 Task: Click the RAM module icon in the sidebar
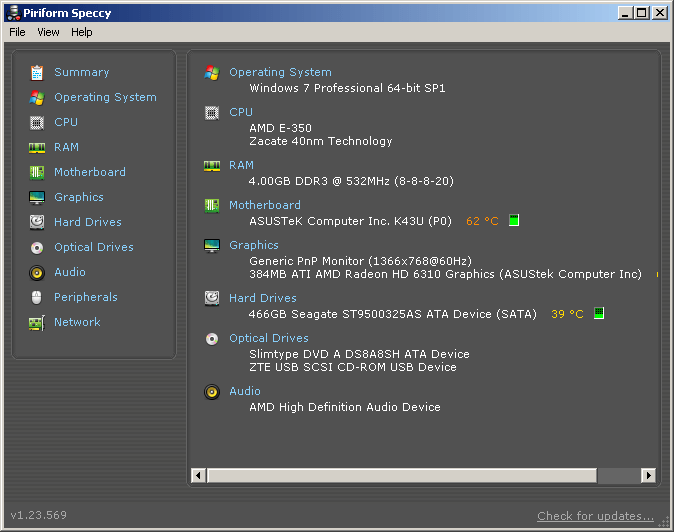(x=37, y=148)
